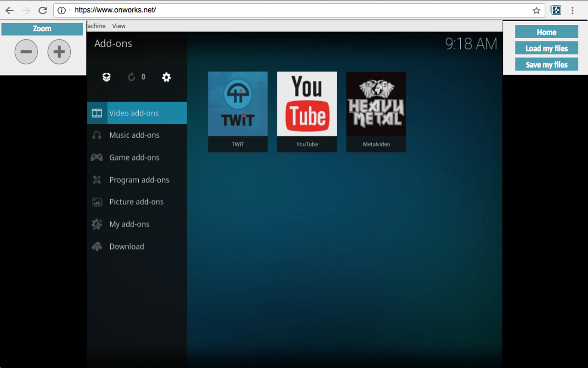Screen dimensions: 588x368
Task: Open the Metalvideo add-on
Action: click(376, 112)
